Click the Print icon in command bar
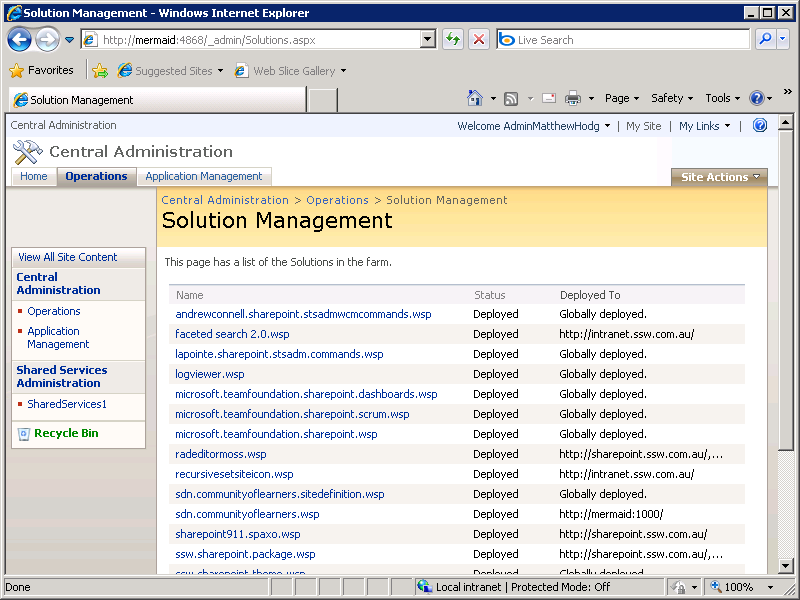The image size is (800, 600). (573, 98)
